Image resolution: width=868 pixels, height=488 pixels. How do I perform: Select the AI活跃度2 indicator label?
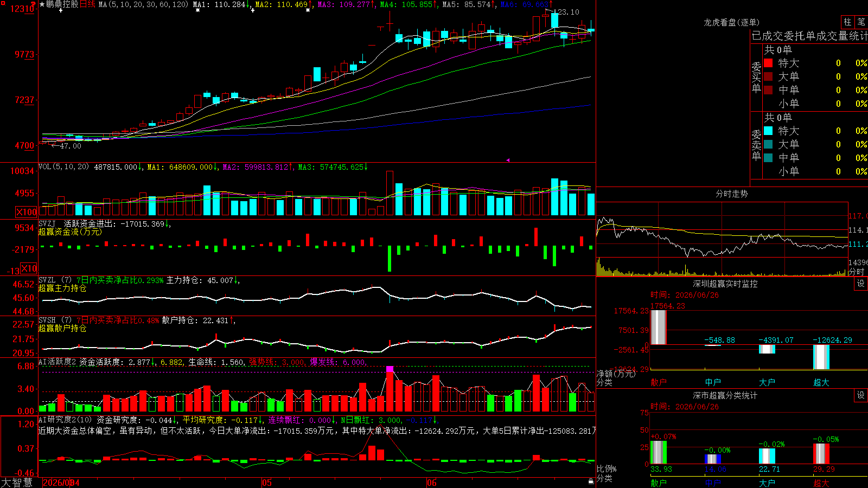point(58,362)
